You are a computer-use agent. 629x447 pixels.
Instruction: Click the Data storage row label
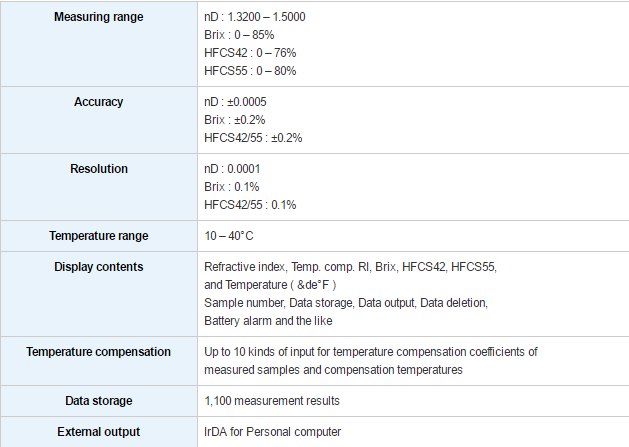tap(99, 401)
